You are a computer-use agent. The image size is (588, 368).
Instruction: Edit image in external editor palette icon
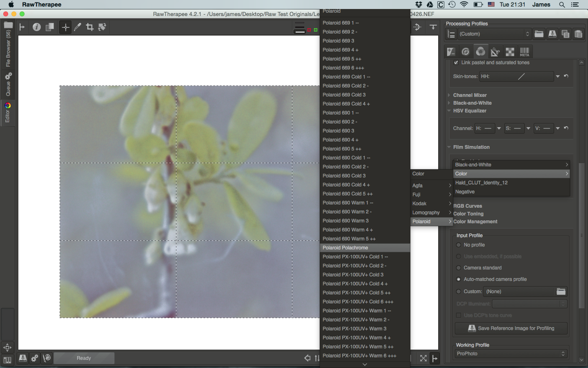click(x=47, y=358)
